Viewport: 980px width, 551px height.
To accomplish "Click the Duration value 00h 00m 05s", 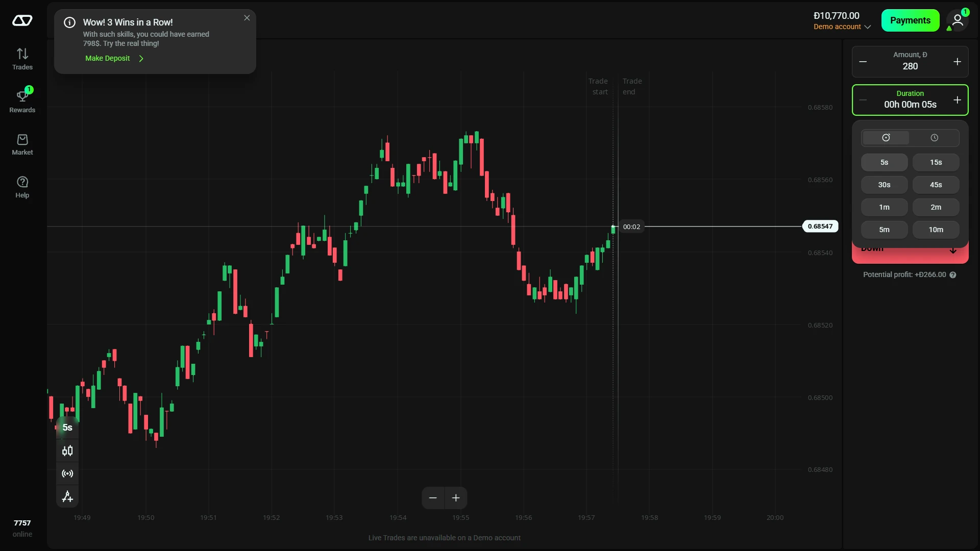I will (x=910, y=105).
